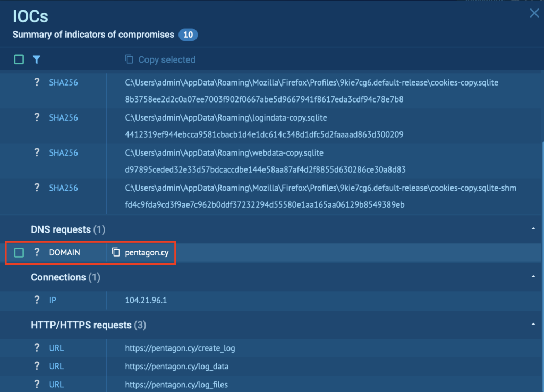Click the question mark on the first SHA256 row
Image resolution: width=544 pixels, height=392 pixels.
pos(36,82)
